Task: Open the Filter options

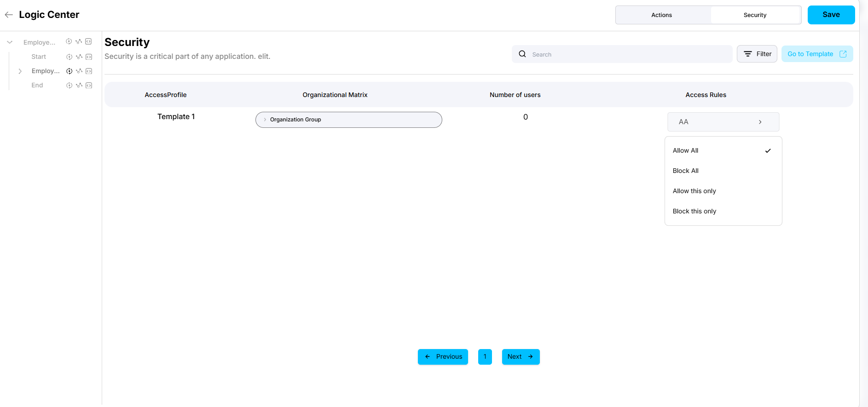Action: coord(757,54)
